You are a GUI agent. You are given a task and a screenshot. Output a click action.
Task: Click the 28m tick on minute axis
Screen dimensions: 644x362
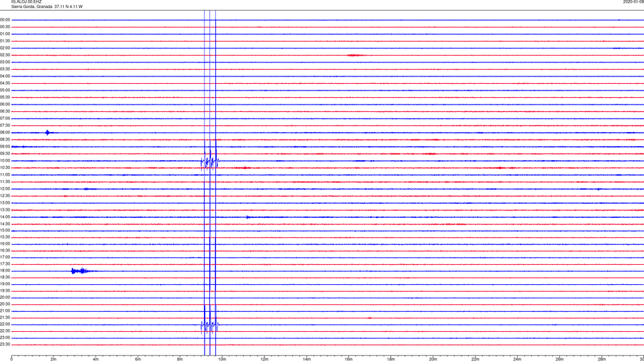[602, 359]
